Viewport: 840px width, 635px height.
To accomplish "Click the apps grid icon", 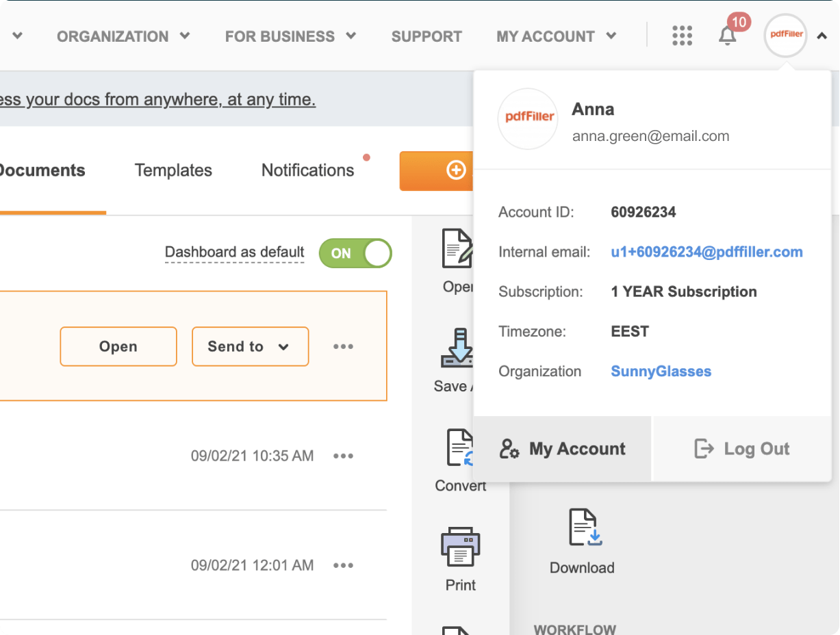I will [682, 36].
